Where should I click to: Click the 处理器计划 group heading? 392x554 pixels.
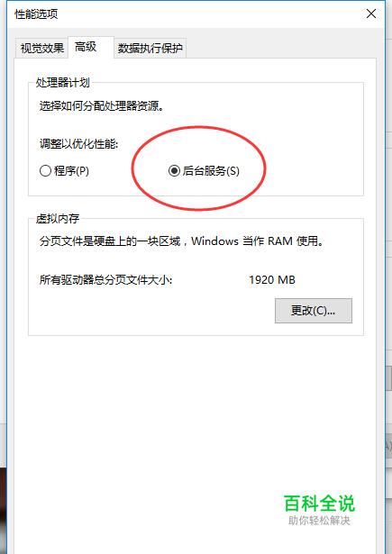(x=62, y=83)
